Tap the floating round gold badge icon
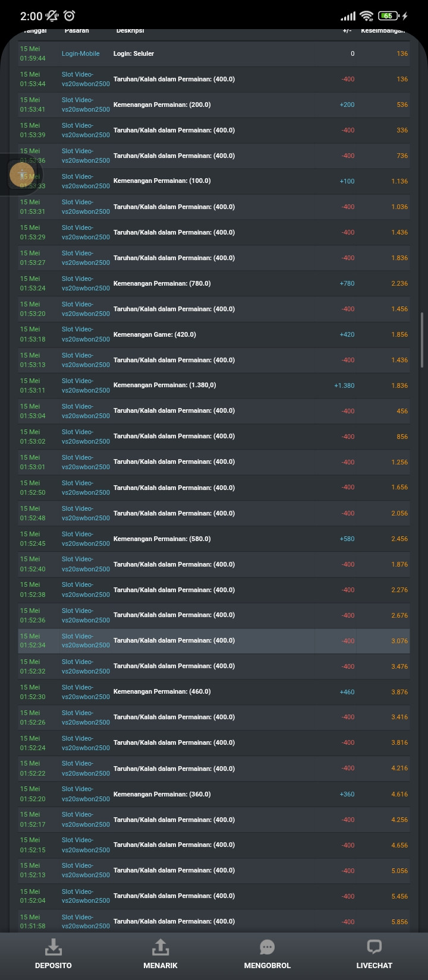Image resolution: width=428 pixels, height=980 pixels. point(22,175)
